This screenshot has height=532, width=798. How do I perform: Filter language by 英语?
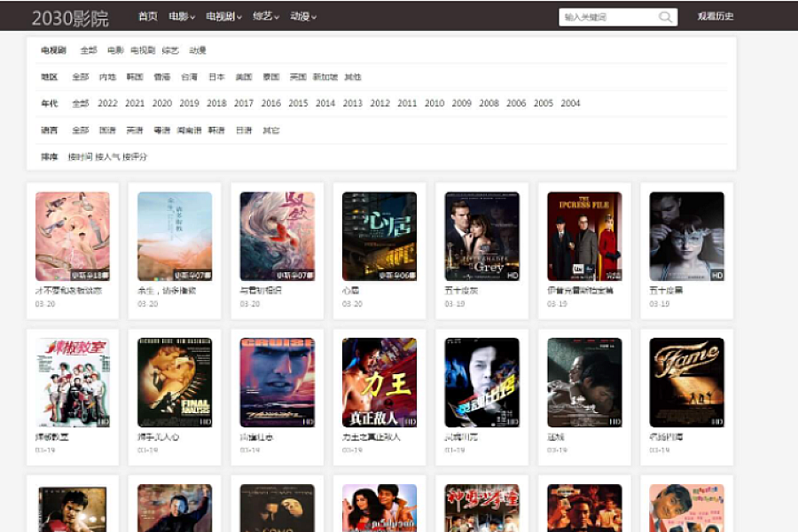click(x=135, y=130)
